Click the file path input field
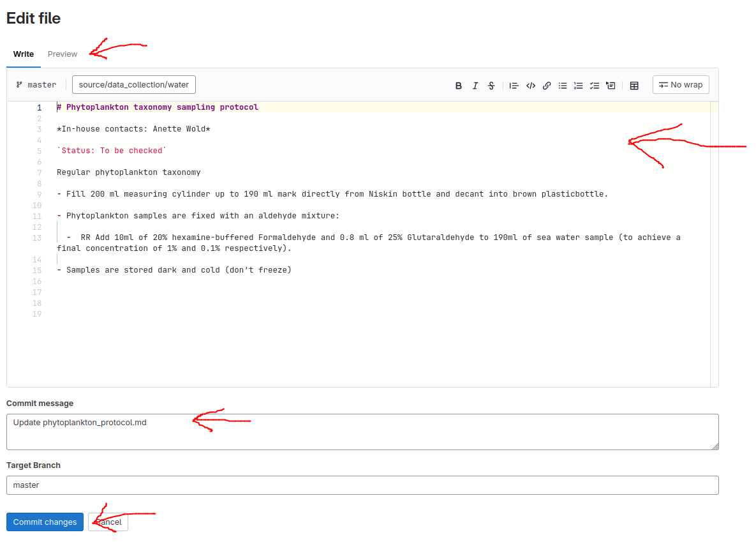This screenshot has height=551, width=756. tap(134, 85)
